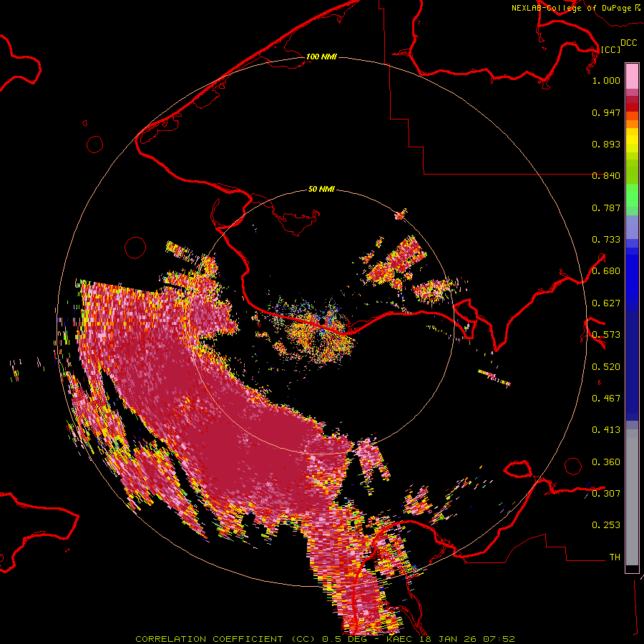Click the gray lower segment of the color bar

tap(632, 497)
